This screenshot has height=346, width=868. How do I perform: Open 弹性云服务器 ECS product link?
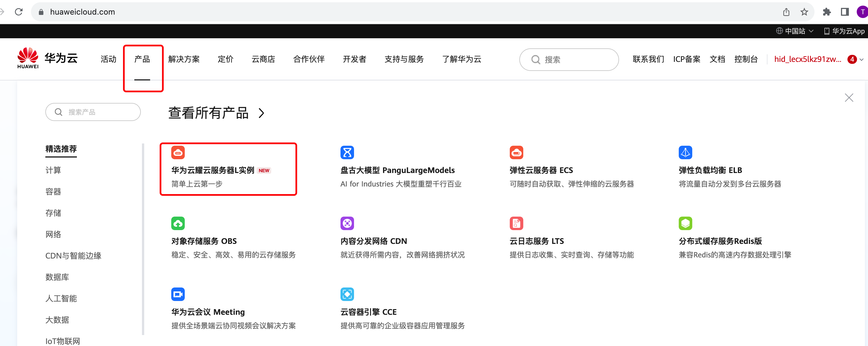(541, 170)
